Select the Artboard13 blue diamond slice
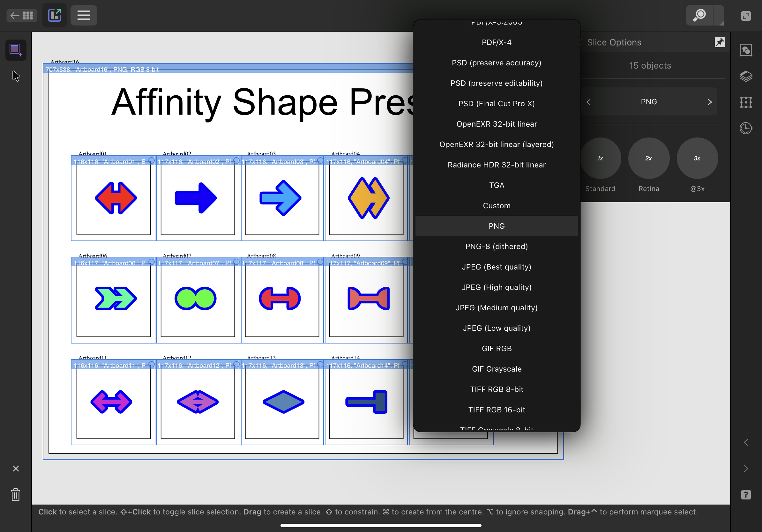This screenshot has height=532, width=762. [283, 402]
